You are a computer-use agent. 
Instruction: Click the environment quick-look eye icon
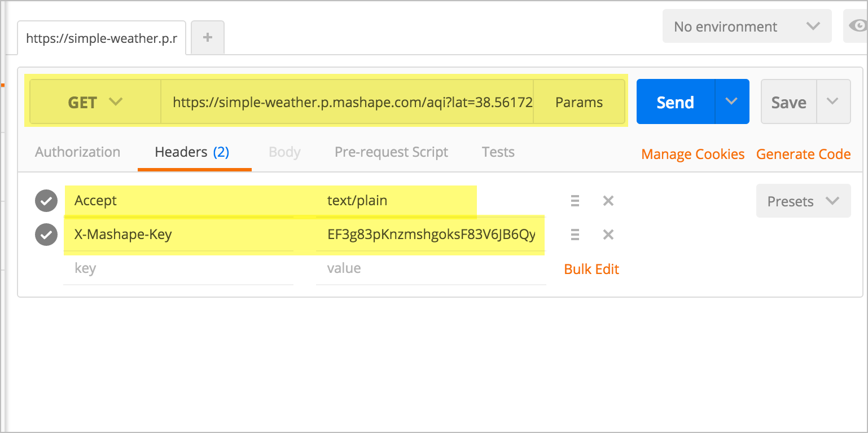point(857,26)
